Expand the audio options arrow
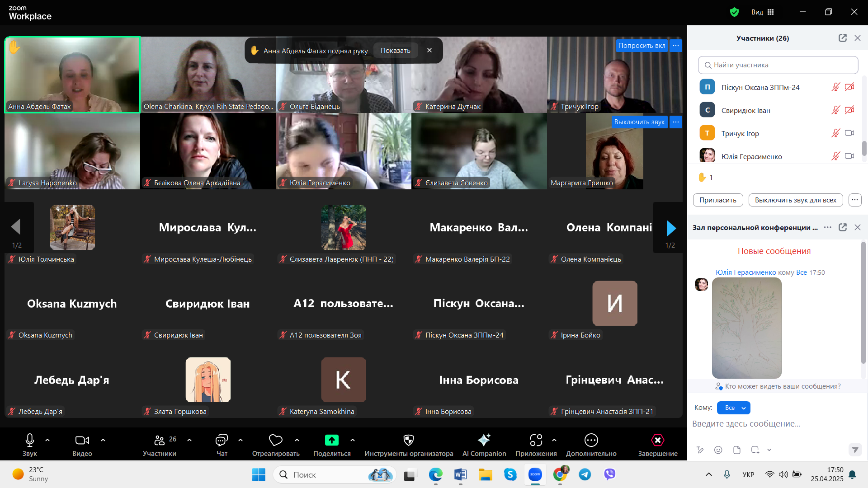 pyautogui.click(x=47, y=440)
